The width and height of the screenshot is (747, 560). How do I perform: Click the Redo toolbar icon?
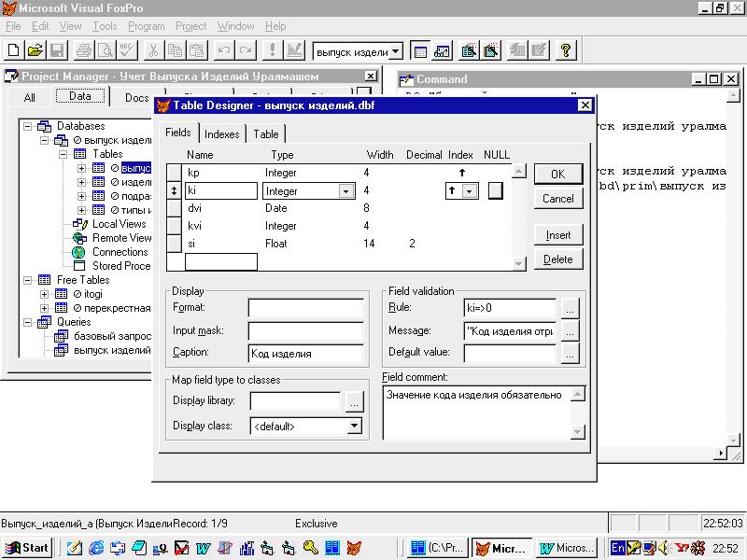click(x=246, y=50)
